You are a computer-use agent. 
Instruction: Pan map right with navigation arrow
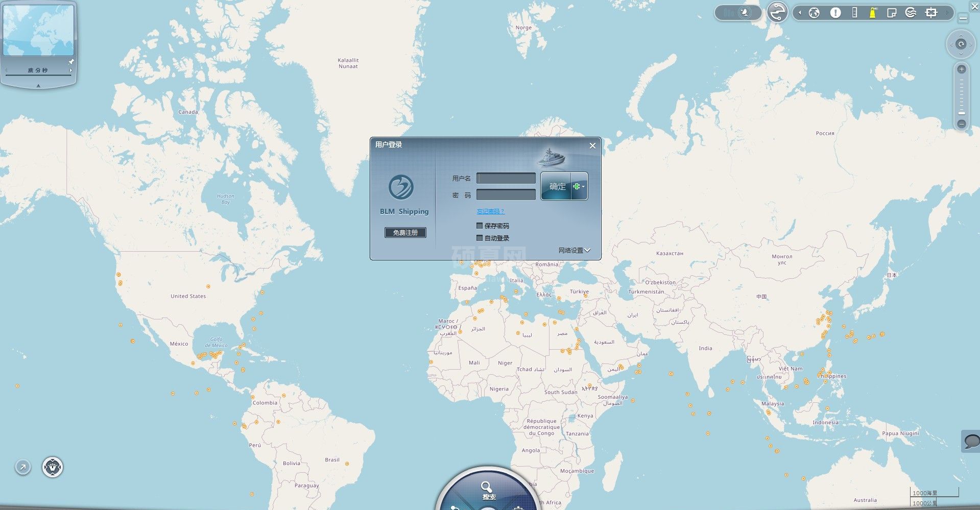pos(971,44)
